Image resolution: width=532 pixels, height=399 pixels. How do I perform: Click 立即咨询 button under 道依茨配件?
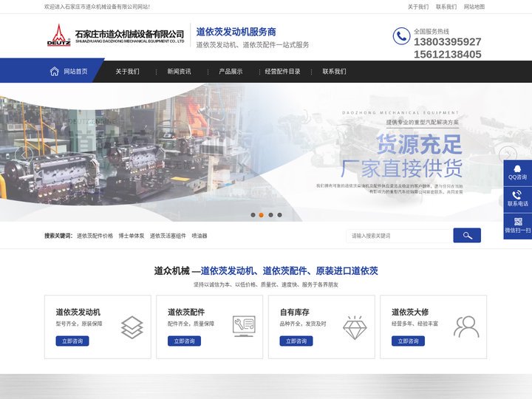coord(184,341)
